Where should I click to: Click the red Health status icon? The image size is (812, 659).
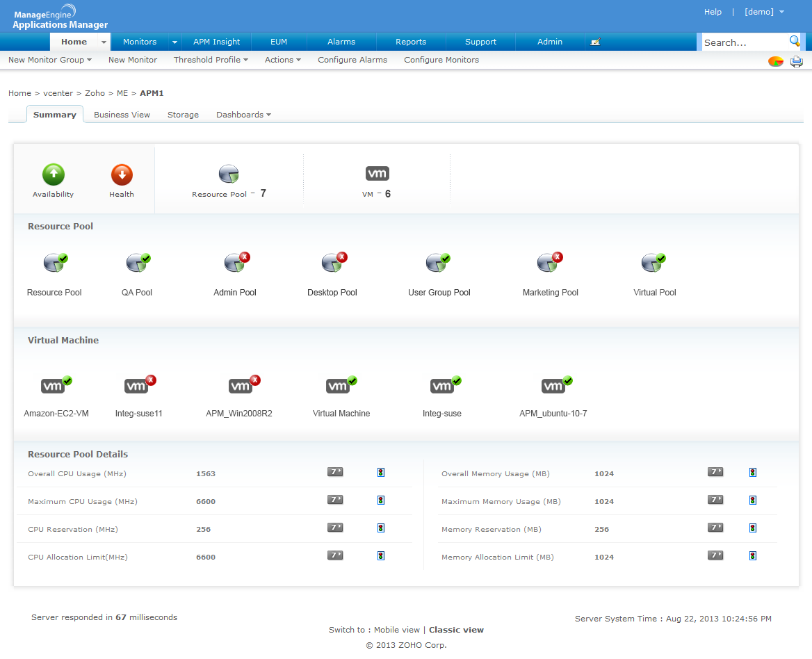[x=122, y=174]
